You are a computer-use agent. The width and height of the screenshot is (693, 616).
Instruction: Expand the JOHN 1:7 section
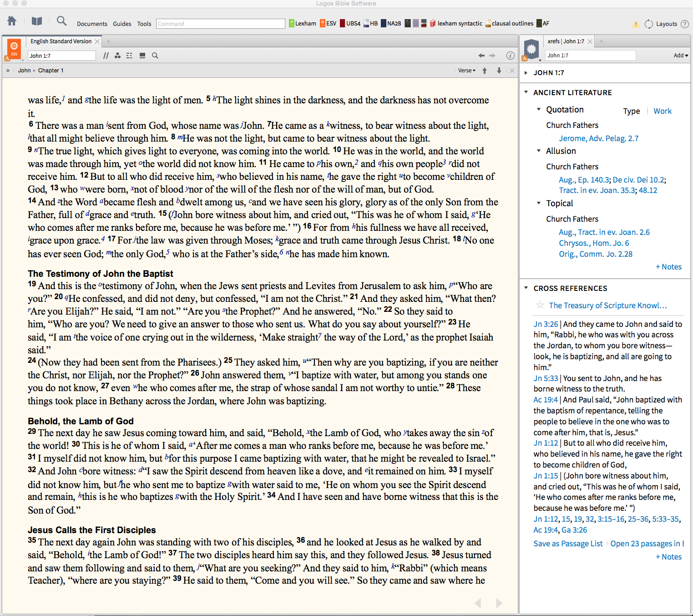tap(526, 73)
